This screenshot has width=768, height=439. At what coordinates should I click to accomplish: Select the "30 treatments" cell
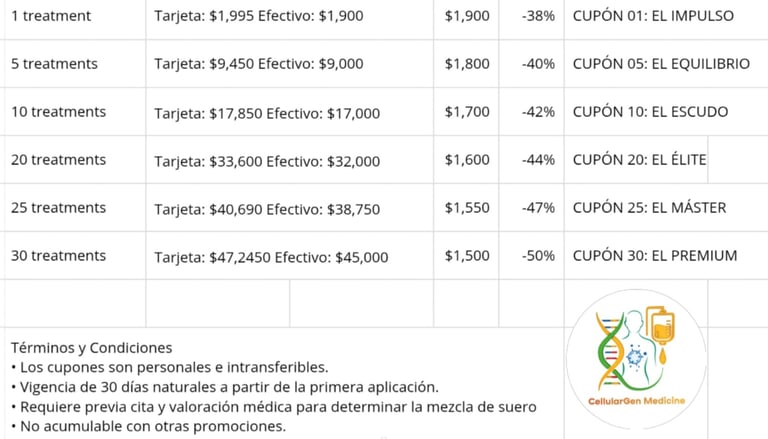click(x=58, y=256)
